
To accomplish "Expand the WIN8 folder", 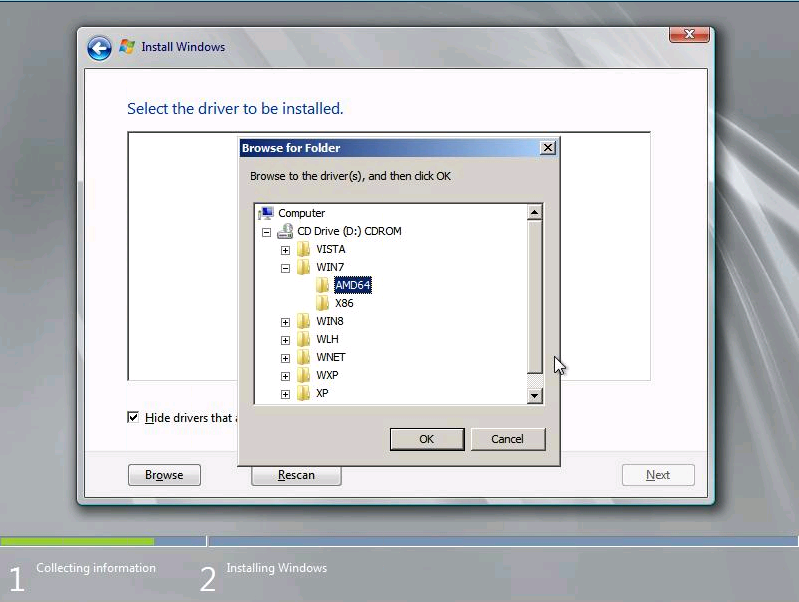I will coord(285,322).
